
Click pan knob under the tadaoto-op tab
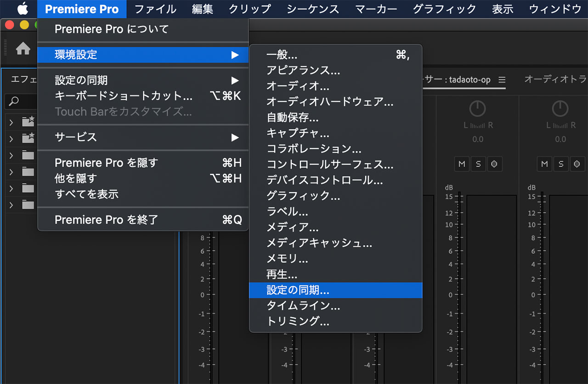[x=478, y=109]
